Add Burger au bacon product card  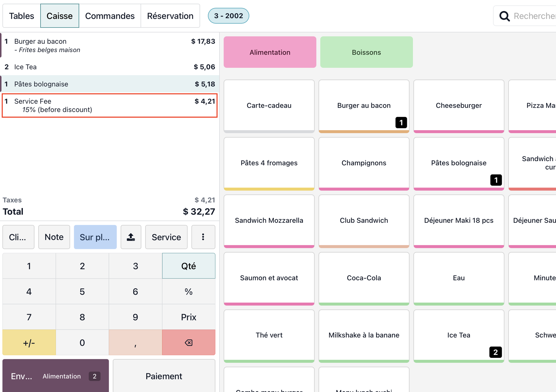coord(364,106)
